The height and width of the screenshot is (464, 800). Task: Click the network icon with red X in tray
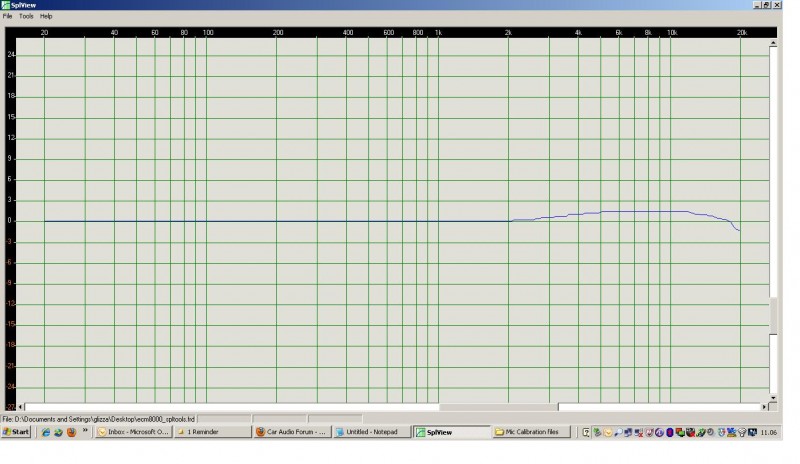click(x=639, y=432)
